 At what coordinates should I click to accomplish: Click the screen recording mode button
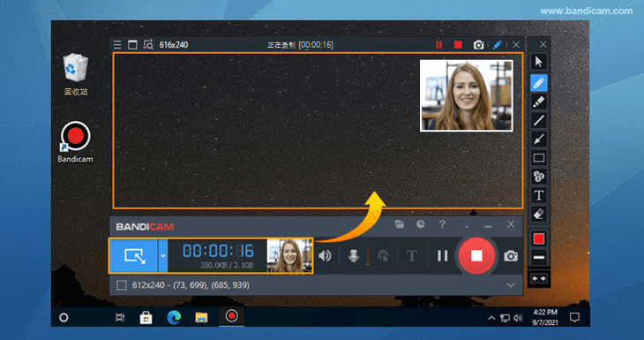pos(134,256)
